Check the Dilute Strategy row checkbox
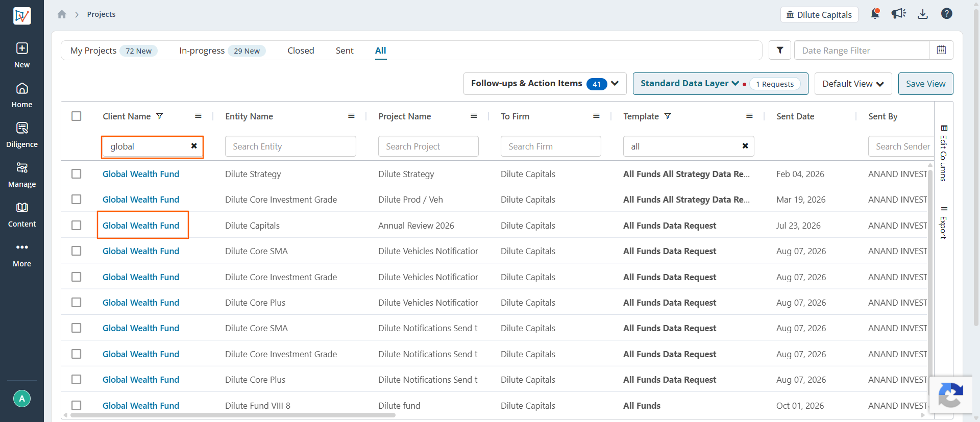980x422 pixels. tap(77, 174)
